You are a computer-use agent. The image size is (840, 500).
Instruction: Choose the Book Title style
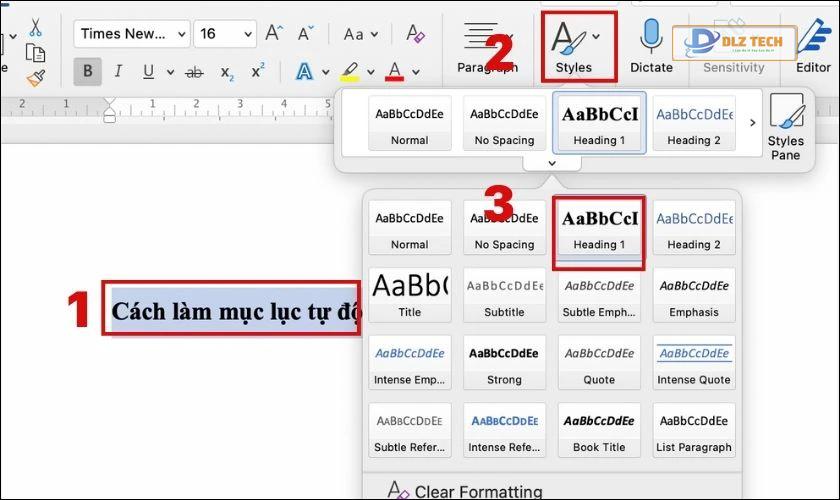click(x=599, y=430)
